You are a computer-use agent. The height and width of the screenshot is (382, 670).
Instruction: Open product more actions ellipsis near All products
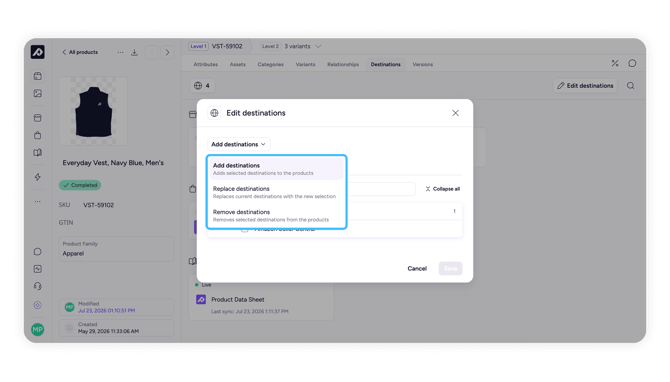coord(120,52)
